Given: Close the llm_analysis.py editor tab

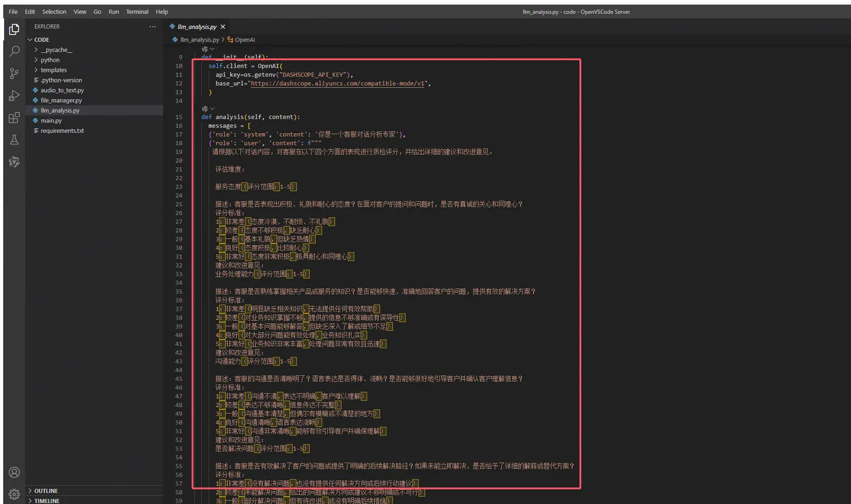Looking at the screenshot, I should pos(222,27).
